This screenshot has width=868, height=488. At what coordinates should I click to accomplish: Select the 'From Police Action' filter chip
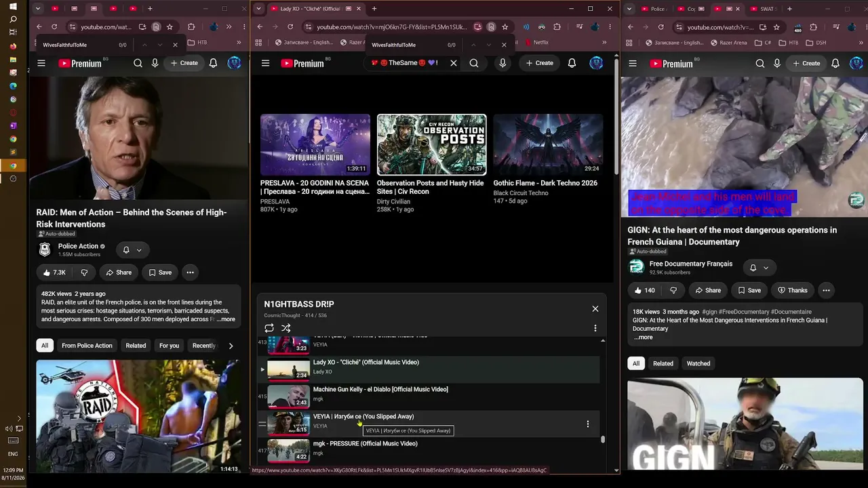coord(87,346)
